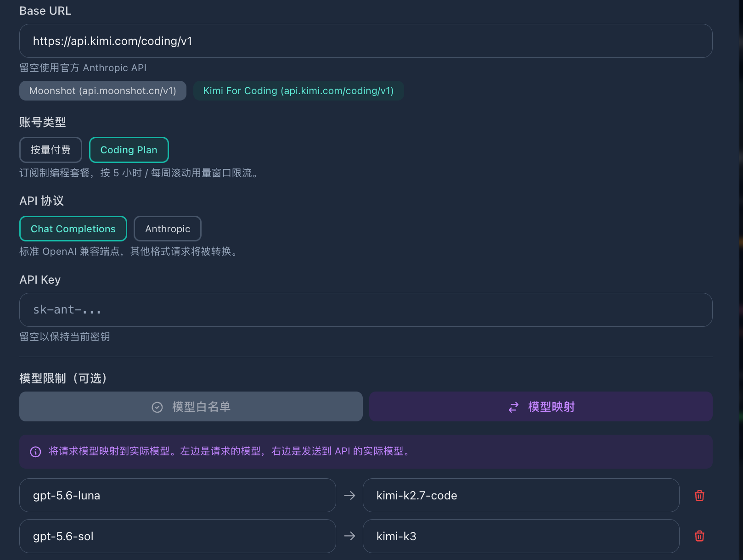
Task: Click the swap arrows icon on 模型映射
Action: tap(513, 407)
